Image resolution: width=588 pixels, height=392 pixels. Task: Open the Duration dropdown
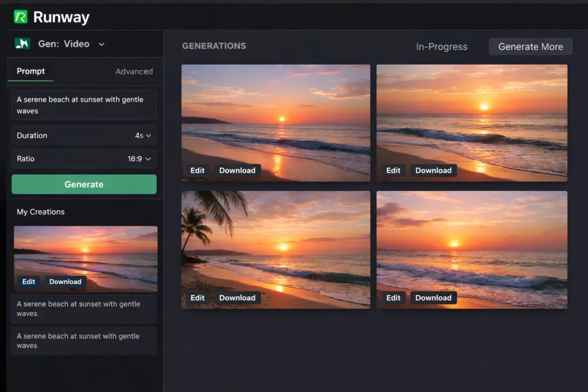point(84,135)
